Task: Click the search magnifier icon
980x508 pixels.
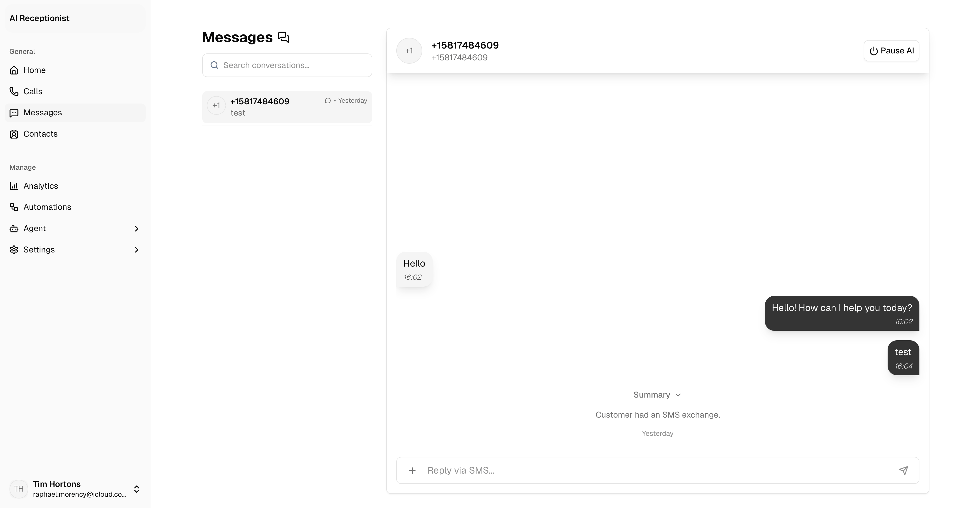Action: pos(215,65)
